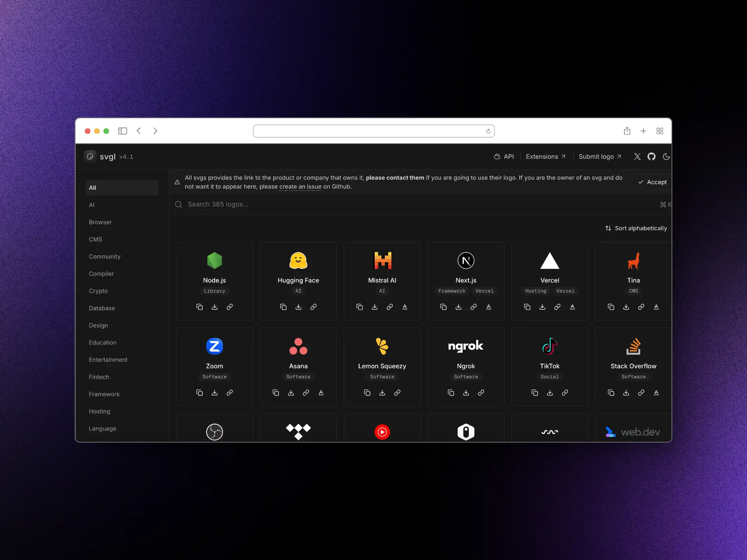The width and height of the screenshot is (747, 560).
Task: Copy the Node.js SVG to clipboard
Action: 199,307
